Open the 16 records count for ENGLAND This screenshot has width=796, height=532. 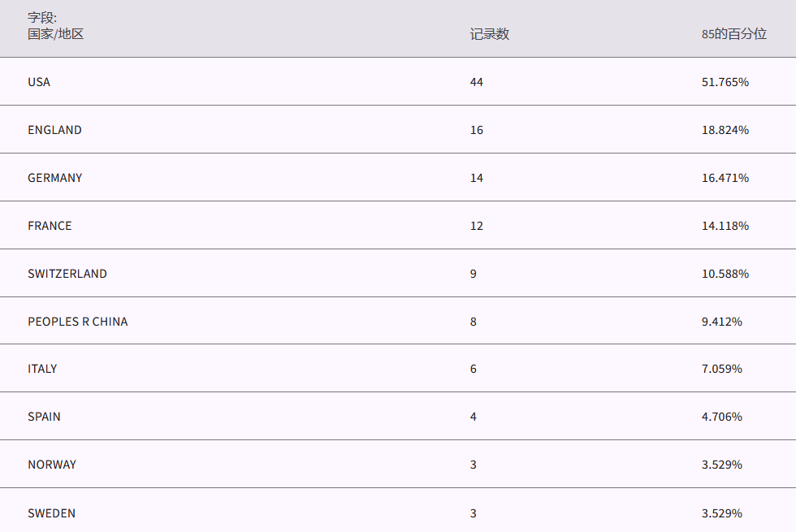click(x=477, y=130)
